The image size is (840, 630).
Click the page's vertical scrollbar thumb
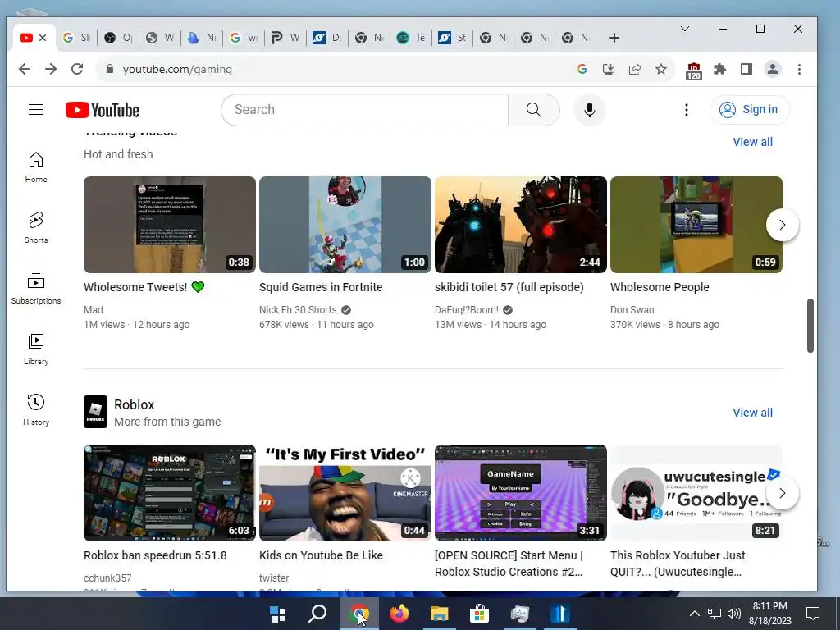[810, 326]
